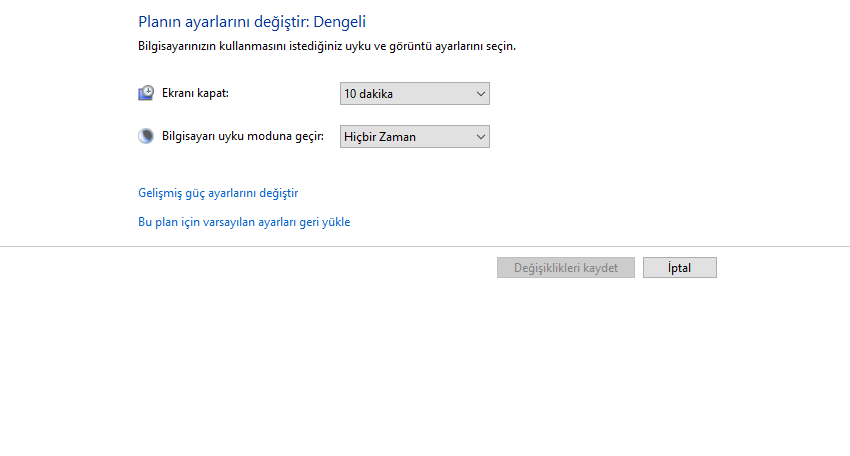The width and height of the screenshot is (850, 456).
Task: Click Bu plan için varsayılan ayarları geri yükle
Action: [244, 222]
